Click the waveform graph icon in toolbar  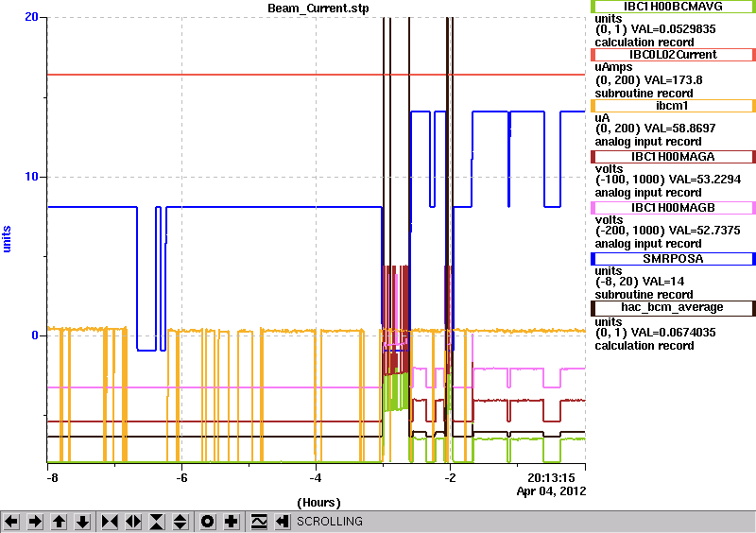click(259, 522)
